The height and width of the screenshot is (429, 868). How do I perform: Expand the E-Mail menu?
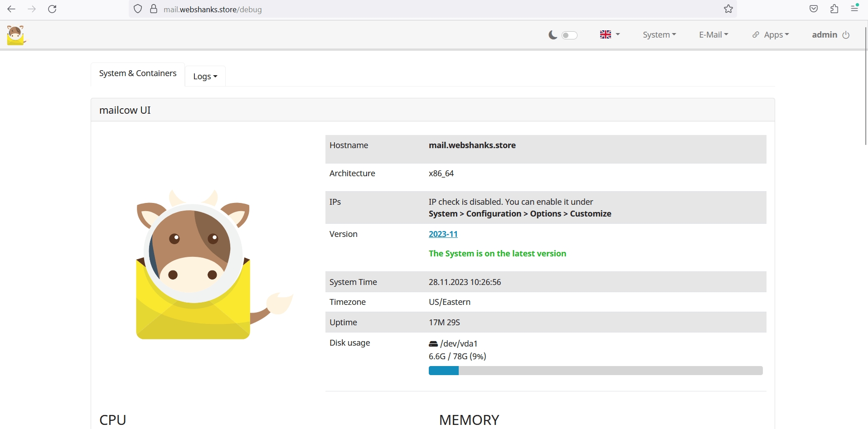tap(713, 35)
